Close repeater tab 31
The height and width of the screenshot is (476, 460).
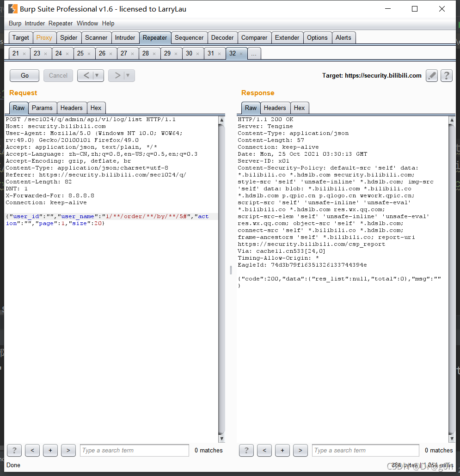point(219,54)
